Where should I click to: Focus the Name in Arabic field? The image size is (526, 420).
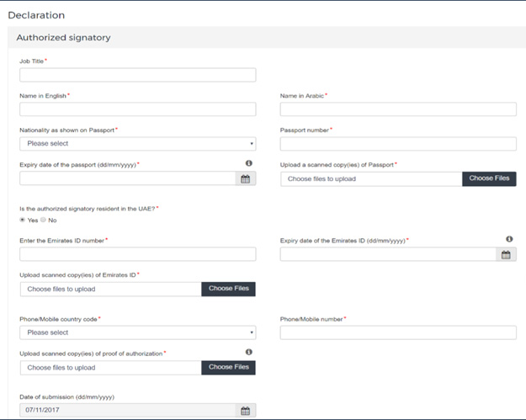pos(397,109)
